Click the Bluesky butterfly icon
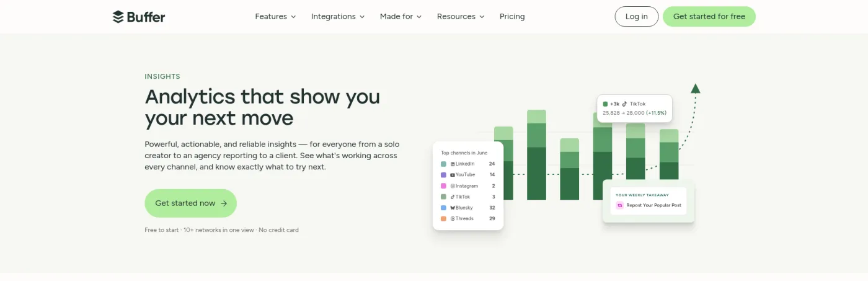 (x=453, y=208)
